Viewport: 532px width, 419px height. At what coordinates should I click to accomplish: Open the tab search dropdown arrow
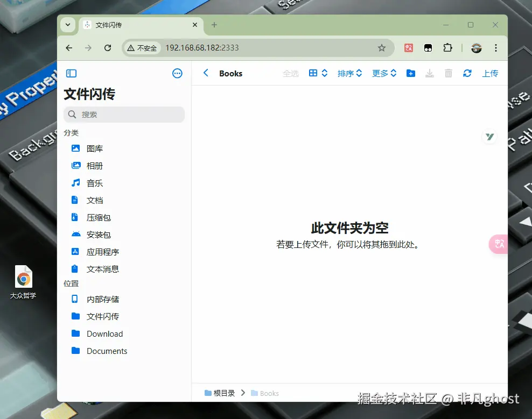coord(68,25)
